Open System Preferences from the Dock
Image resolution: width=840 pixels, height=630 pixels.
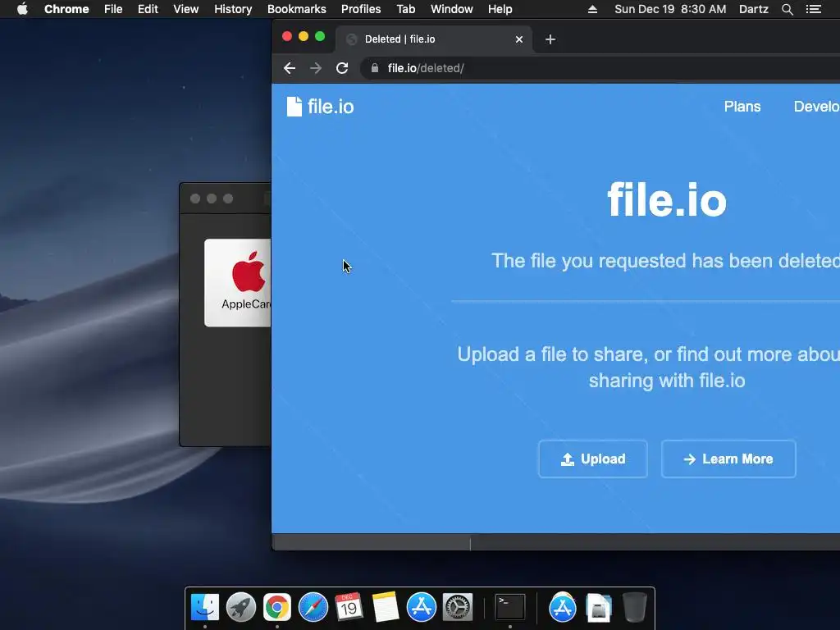pos(458,608)
